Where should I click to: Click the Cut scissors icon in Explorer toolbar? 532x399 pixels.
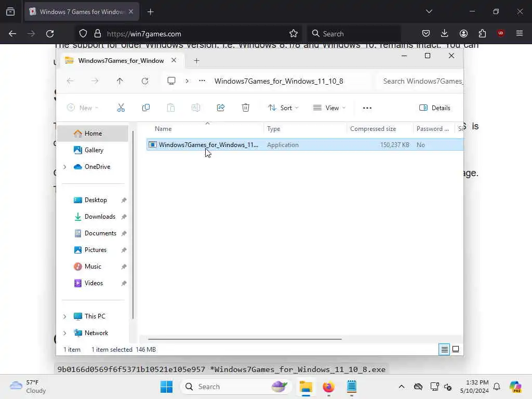[x=121, y=108]
